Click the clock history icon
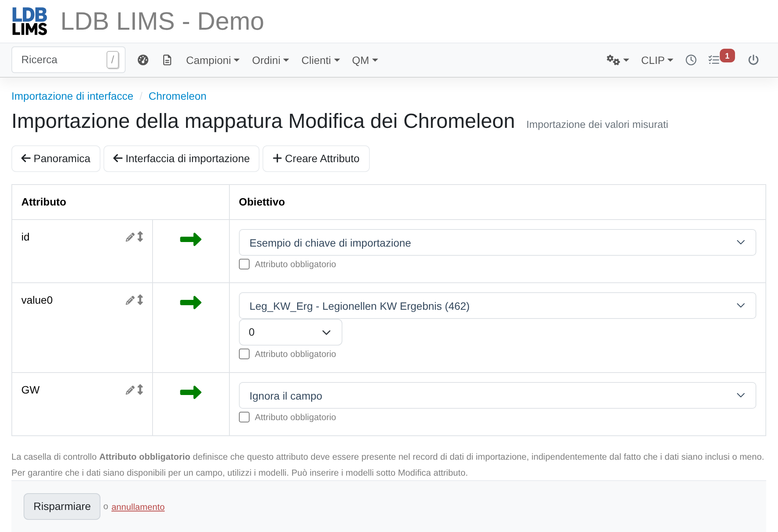 (x=691, y=60)
